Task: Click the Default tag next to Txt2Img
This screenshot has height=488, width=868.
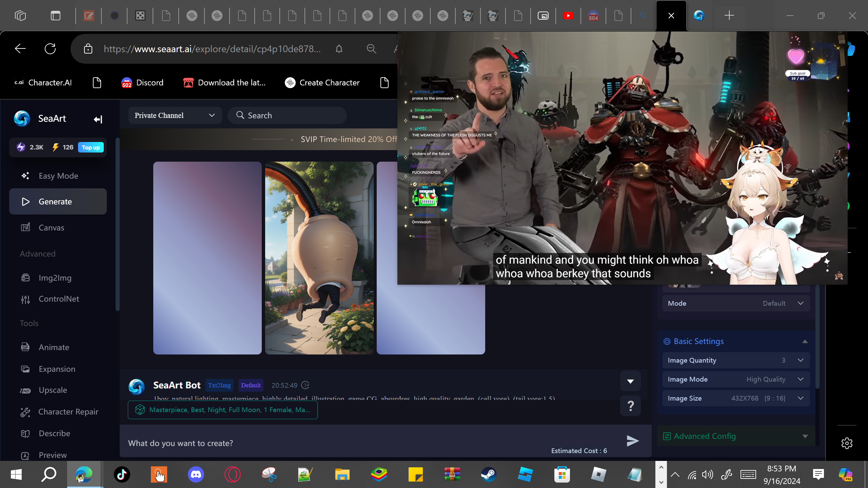Action: 251,385
